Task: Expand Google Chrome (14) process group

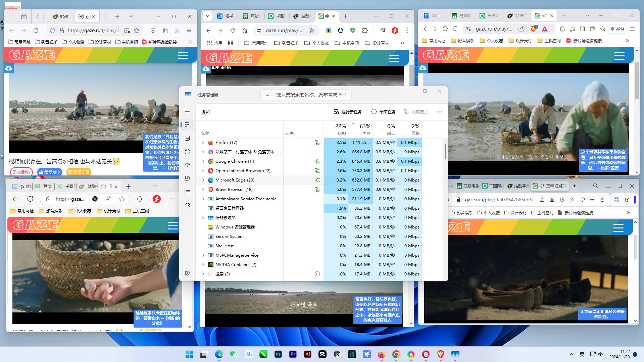Action: coord(203,161)
